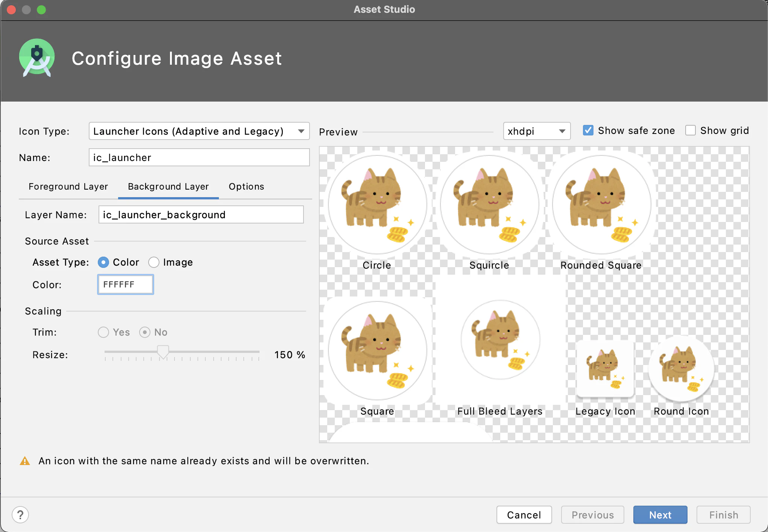Image resolution: width=768 pixels, height=532 pixels.
Task: Open the xhdpi density dropdown
Action: point(537,131)
